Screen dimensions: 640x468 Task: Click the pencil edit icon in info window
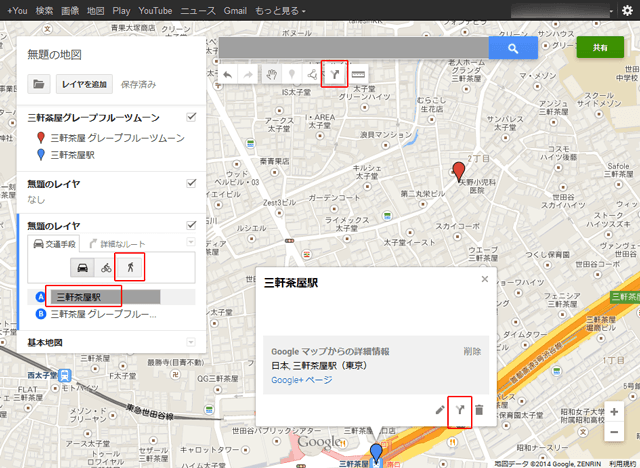tap(440, 410)
